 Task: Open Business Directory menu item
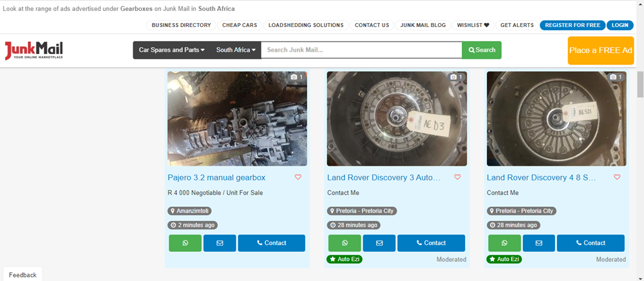click(x=181, y=25)
